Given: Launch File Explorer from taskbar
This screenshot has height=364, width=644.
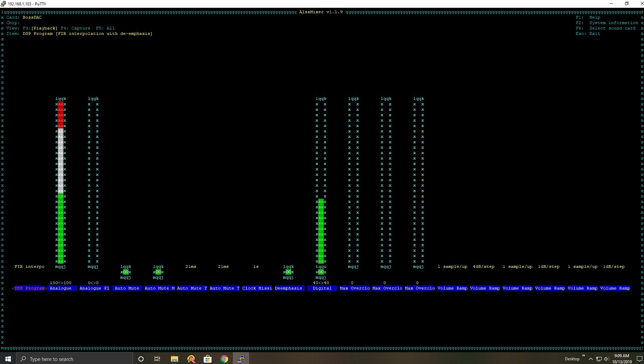Looking at the screenshot, I should click(174, 359).
